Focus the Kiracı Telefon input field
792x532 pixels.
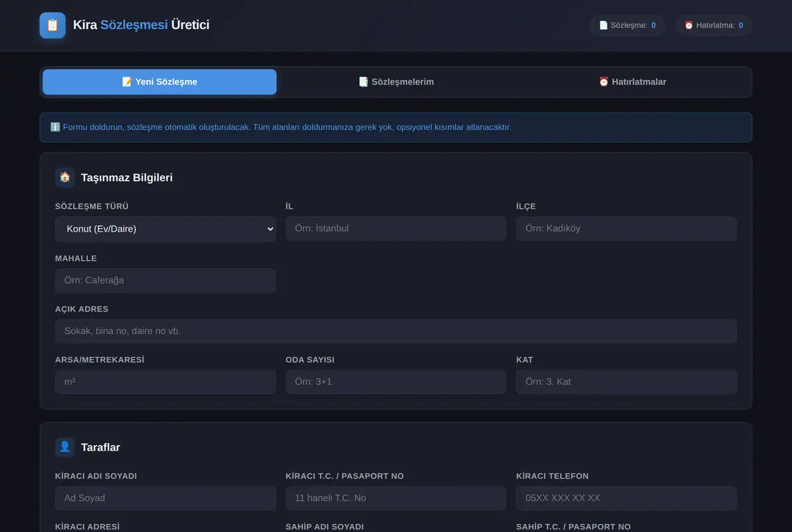(x=626, y=498)
